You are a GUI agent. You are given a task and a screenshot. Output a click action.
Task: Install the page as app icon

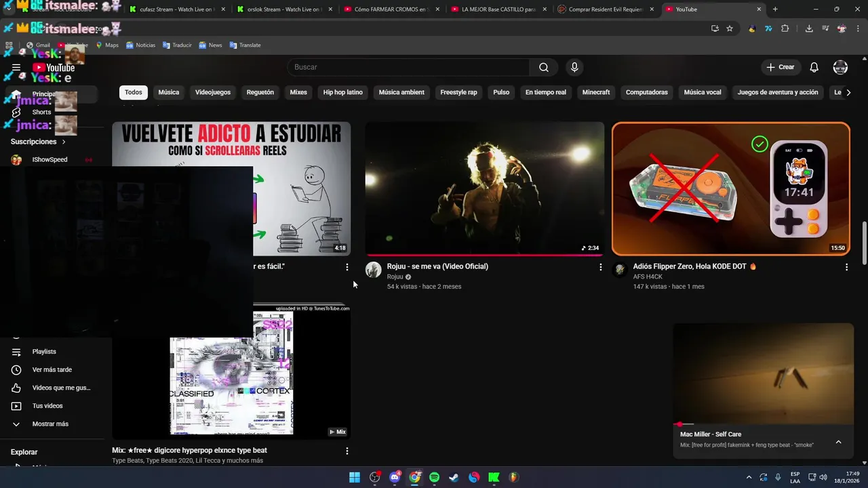point(715,28)
